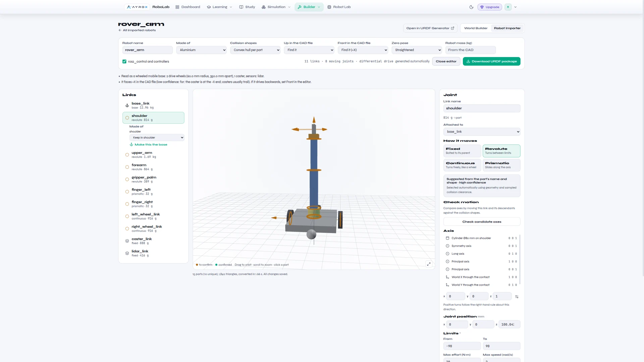Viewport: 644px width, 362px height.
Task: Click Close editor button
Action: [446, 61]
